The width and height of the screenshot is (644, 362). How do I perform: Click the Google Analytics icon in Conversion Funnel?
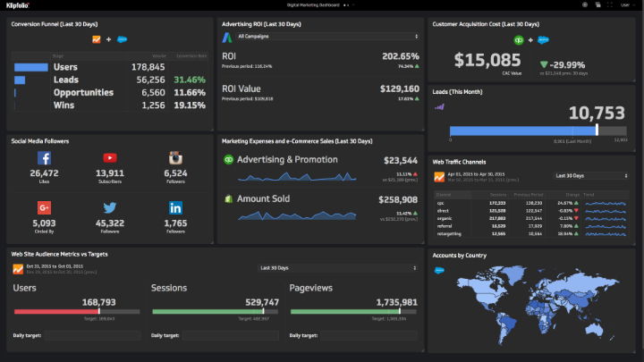pyautogui.click(x=96, y=39)
